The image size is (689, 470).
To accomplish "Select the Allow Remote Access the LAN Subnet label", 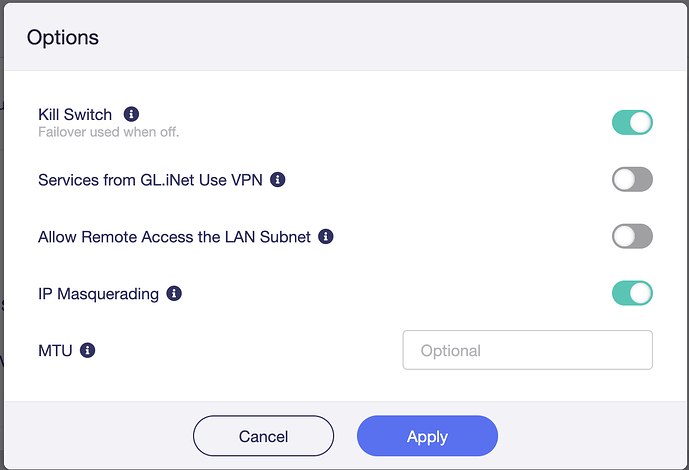I will [x=174, y=238].
